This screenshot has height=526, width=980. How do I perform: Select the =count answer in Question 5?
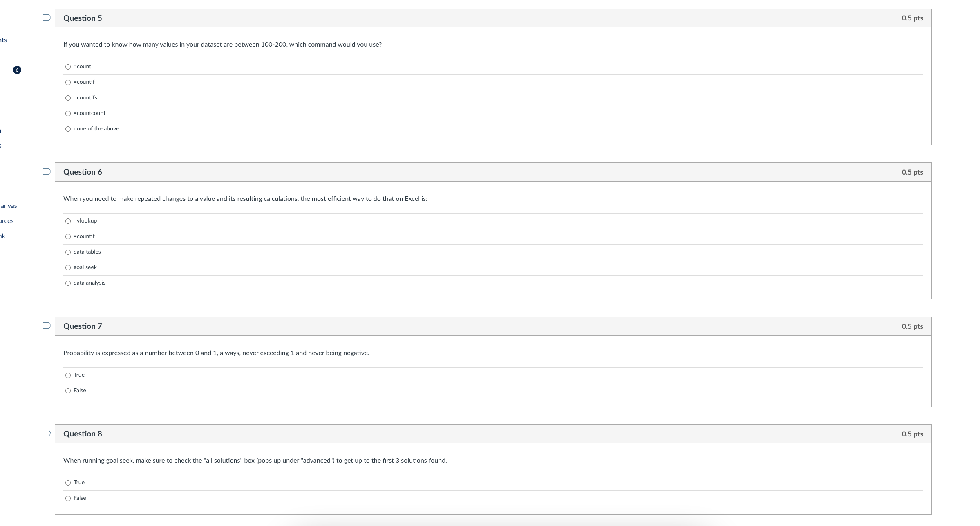[x=68, y=67]
